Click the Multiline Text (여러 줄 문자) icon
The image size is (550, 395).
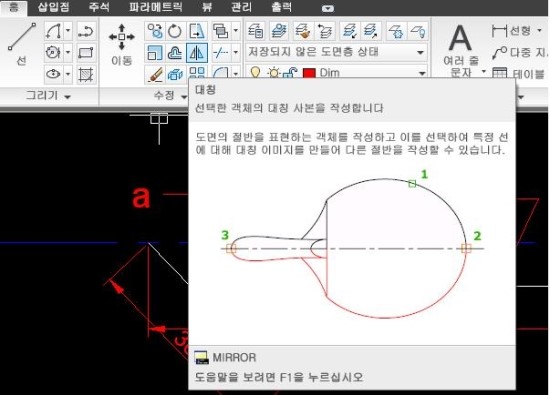pyautogui.click(x=460, y=38)
